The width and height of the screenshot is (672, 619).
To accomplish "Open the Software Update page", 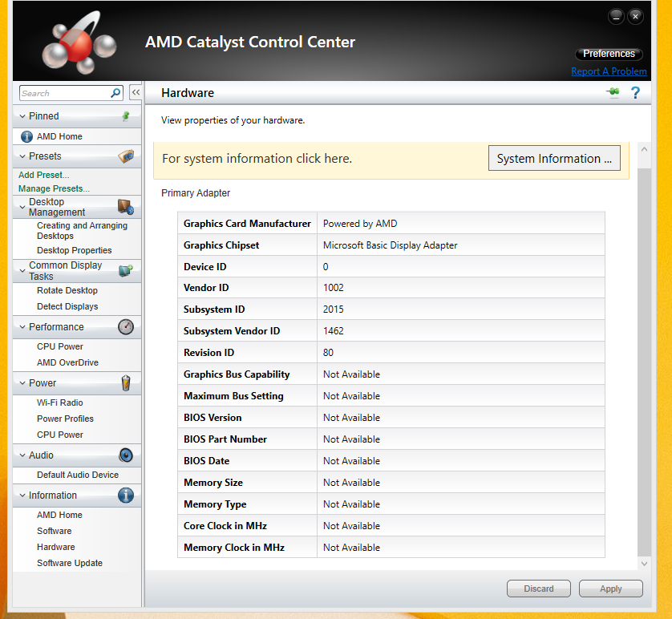I will pos(70,563).
